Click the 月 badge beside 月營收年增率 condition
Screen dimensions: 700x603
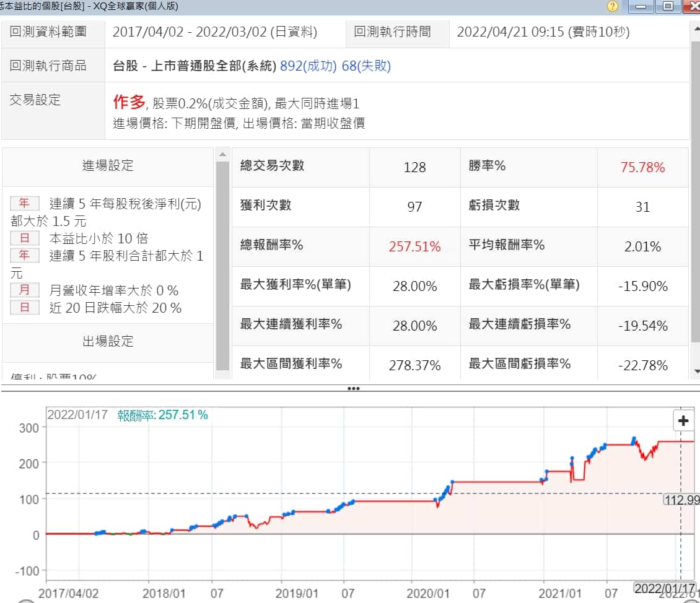pos(25,290)
